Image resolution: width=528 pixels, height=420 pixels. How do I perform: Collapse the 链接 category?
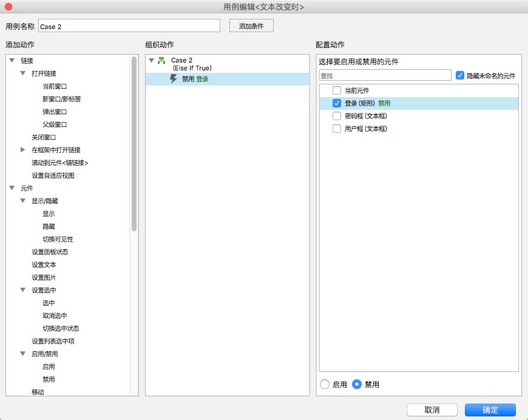pos(12,61)
